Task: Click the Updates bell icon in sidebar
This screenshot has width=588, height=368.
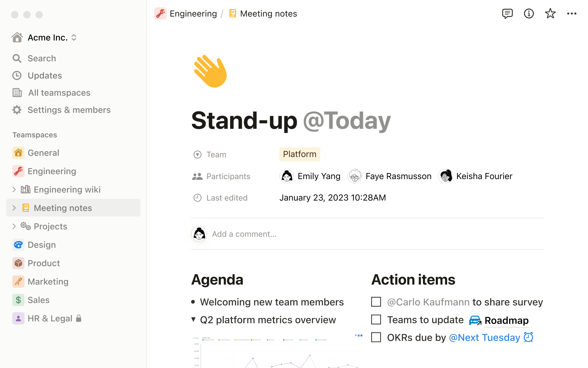Action: (x=17, y=75)
